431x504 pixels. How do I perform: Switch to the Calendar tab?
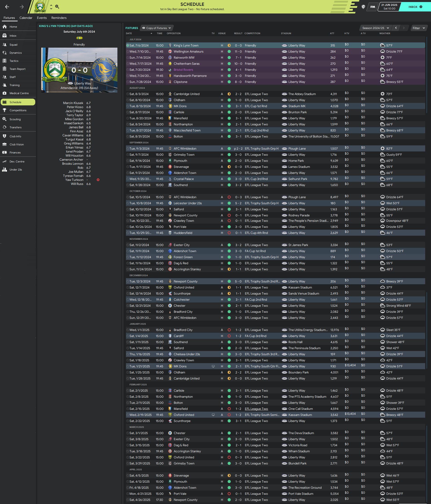[26, 18]
